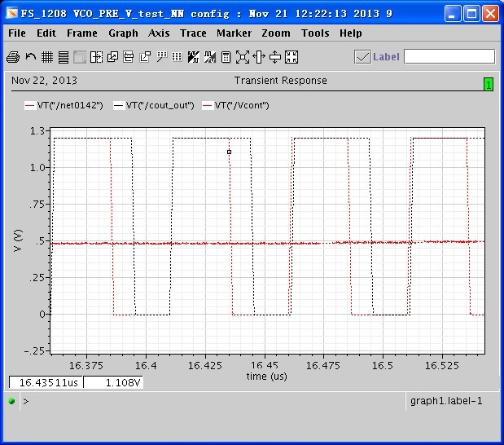Image resolution: width=504 pixels, height=445 pixels.
Task: Open the Trace menu
Action: pyautogui.click(x=193, y=33)
